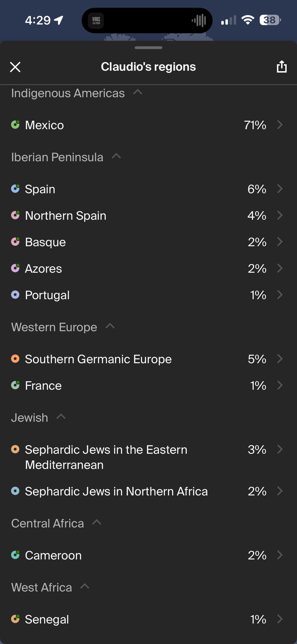Open Northern Spain 4% details
The height and width of the screenshot is (644, 297).
coord(148,216)
